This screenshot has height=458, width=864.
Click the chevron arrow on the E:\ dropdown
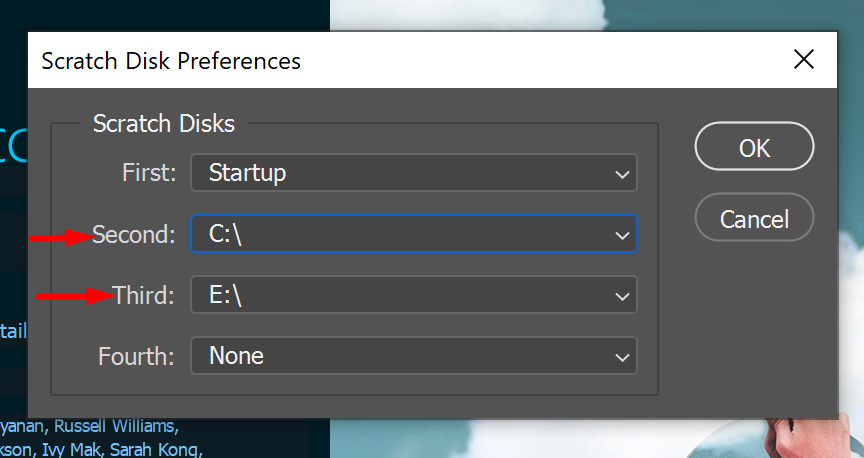[623, 296]
